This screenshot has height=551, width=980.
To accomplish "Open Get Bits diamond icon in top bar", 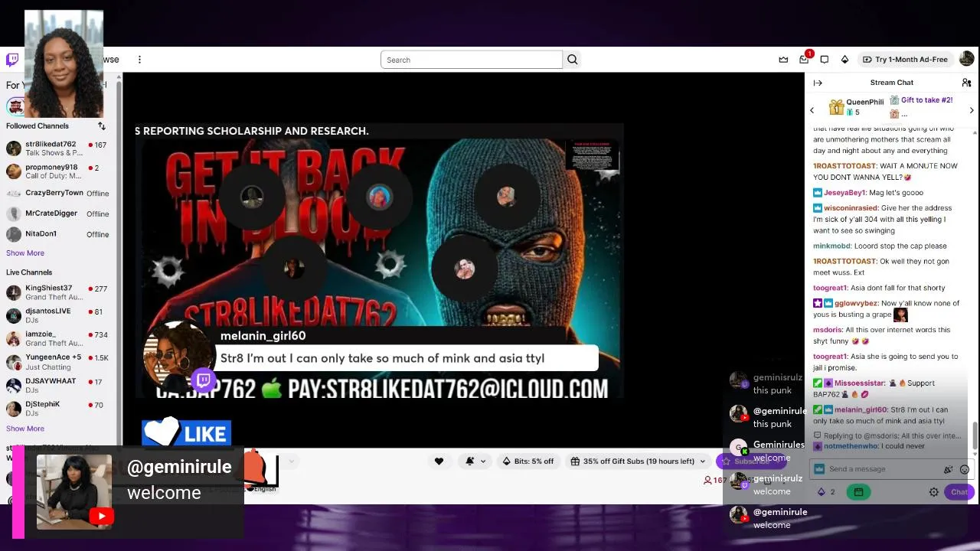I will (x=844, y=60).
